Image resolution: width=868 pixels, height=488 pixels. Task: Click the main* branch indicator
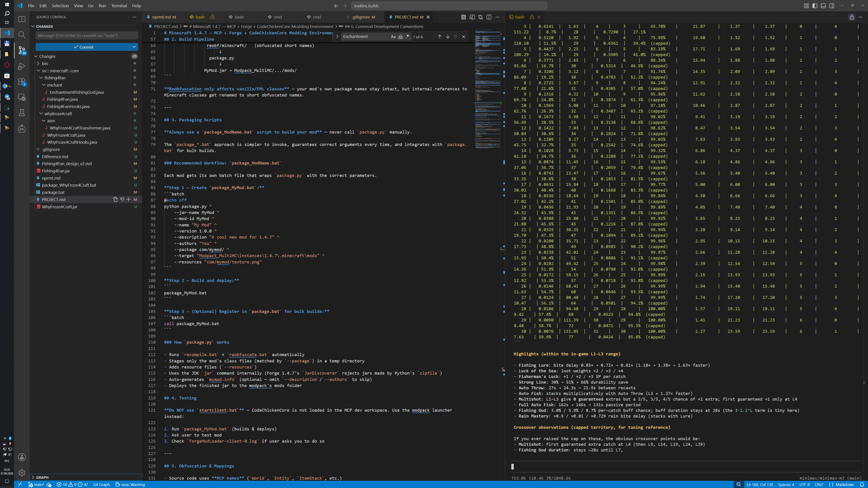click(x=36, y=485)
